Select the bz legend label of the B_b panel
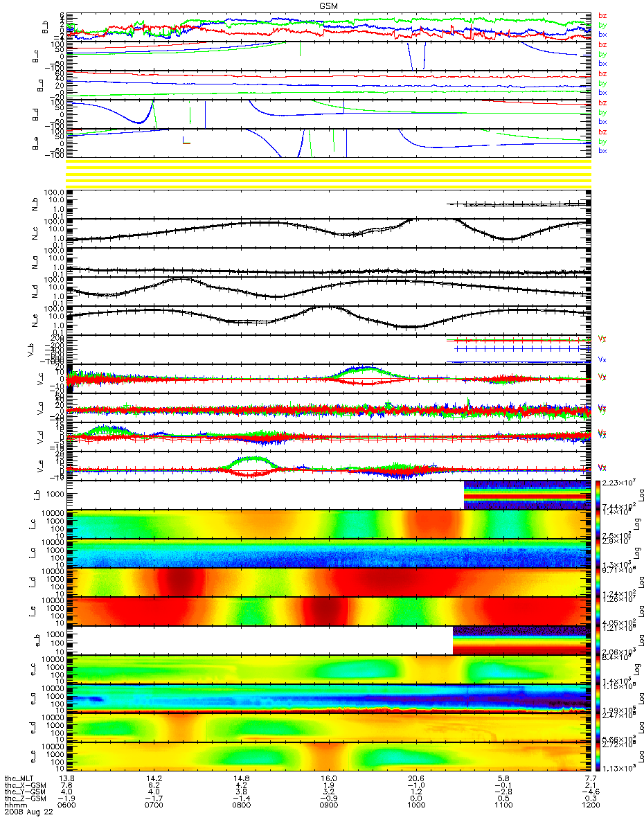This screenshot has height=831, width=644. 602,17
